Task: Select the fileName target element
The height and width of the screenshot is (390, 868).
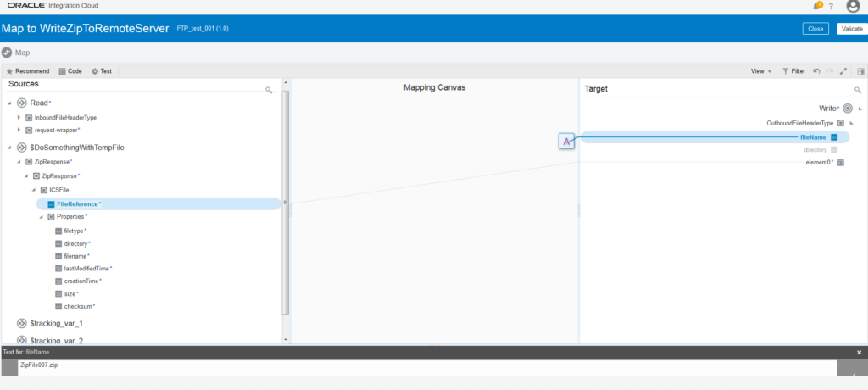Action: 715,137
